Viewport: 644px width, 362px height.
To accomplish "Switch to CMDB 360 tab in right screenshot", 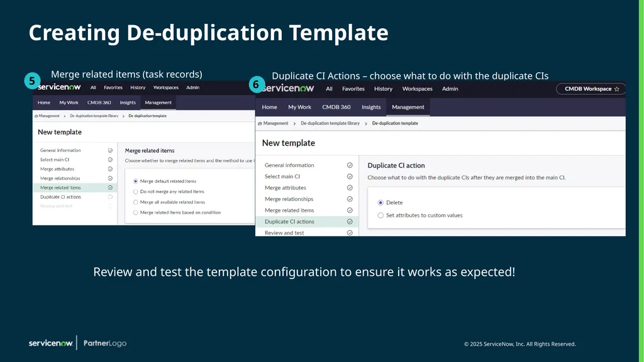I will (x=336, y=107).
